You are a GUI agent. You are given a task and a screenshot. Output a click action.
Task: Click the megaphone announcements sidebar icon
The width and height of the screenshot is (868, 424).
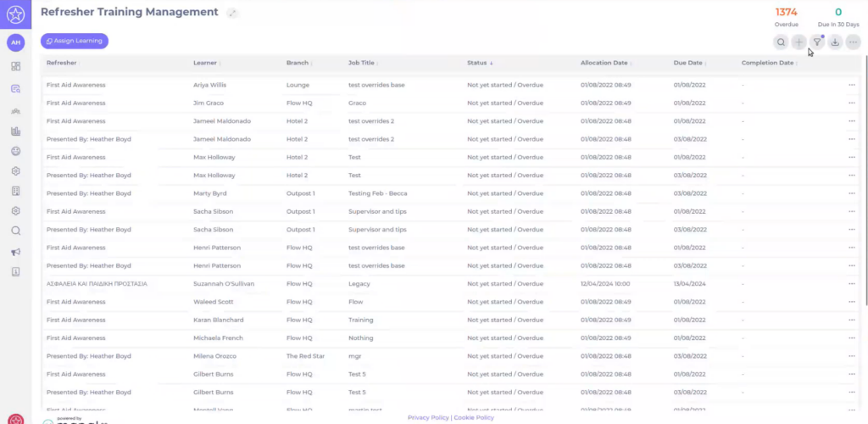(15, 252)
